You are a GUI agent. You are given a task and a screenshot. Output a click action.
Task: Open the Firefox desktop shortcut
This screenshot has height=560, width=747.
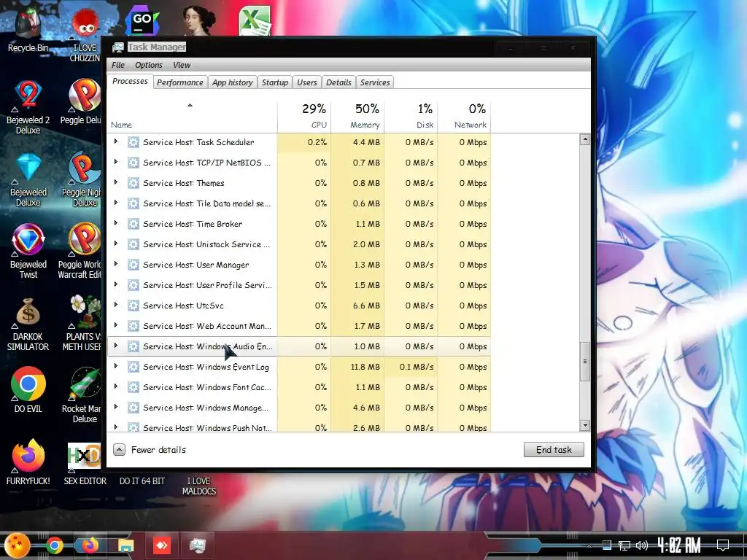pos(28,462)
